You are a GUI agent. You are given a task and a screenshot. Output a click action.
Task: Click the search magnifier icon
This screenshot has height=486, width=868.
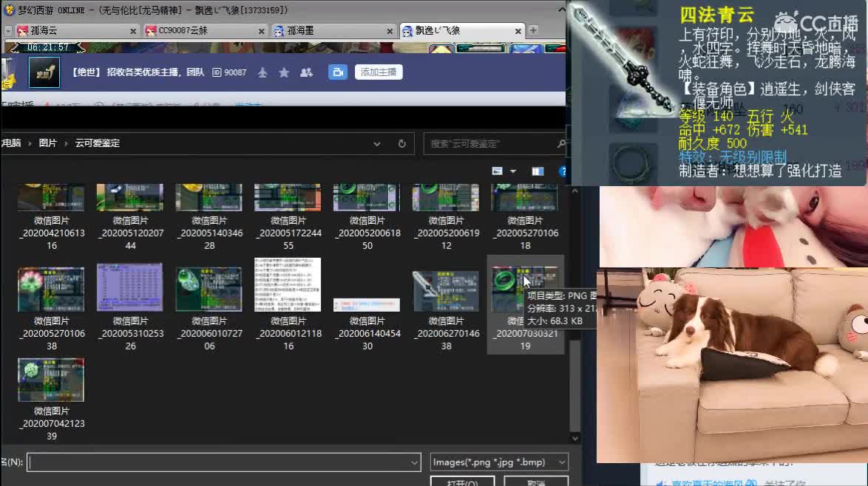coord(561,144)
